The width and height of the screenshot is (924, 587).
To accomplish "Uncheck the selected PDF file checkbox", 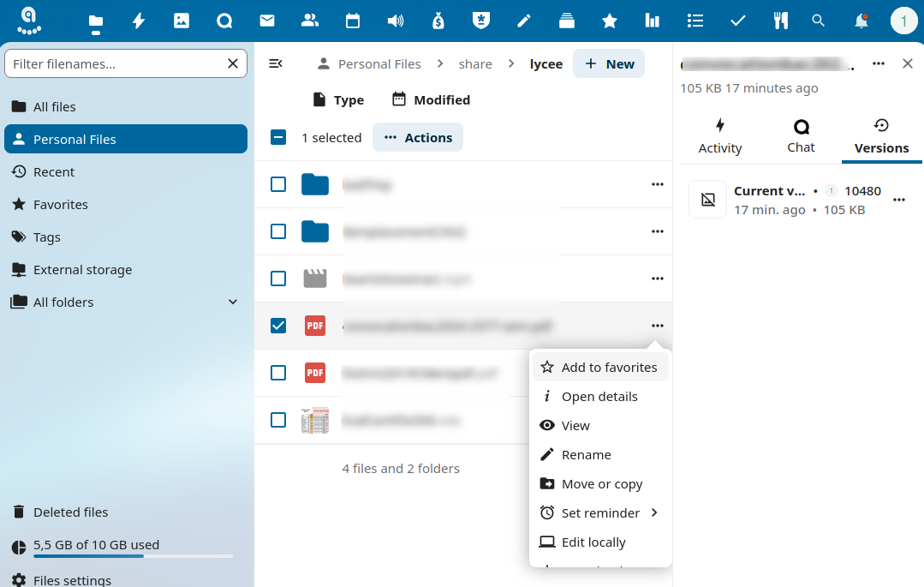I will (x=278, y=326).
